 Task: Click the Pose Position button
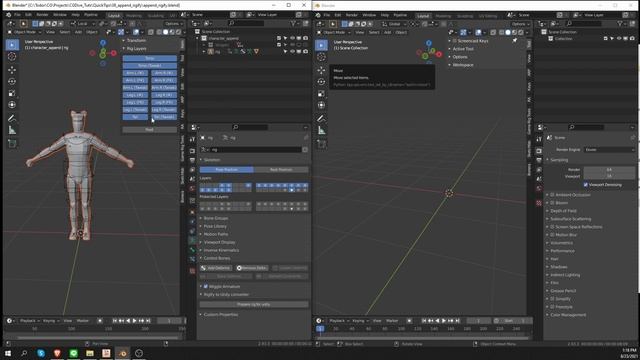coord(227,169)
